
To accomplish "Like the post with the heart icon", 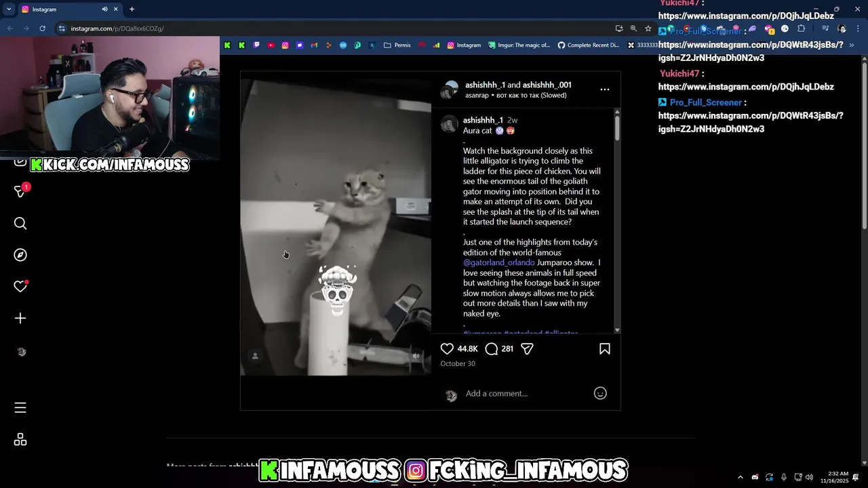I will [447, 349].
